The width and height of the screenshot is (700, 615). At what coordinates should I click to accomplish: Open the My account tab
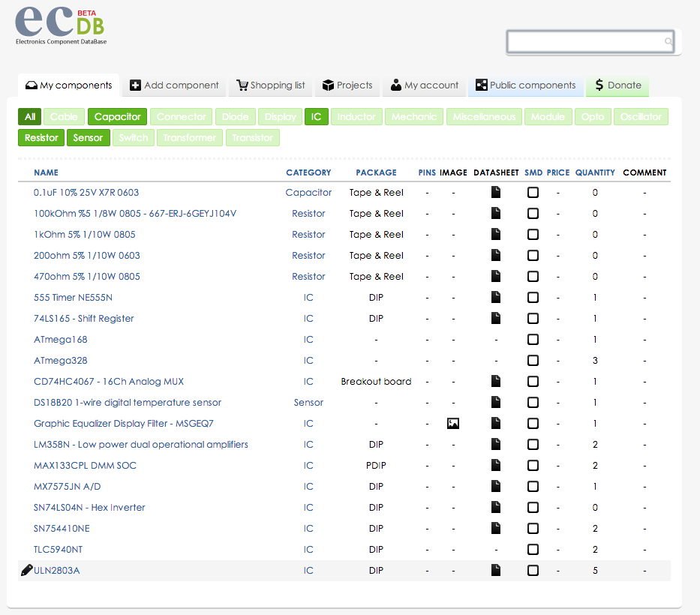tap(424, 85)
